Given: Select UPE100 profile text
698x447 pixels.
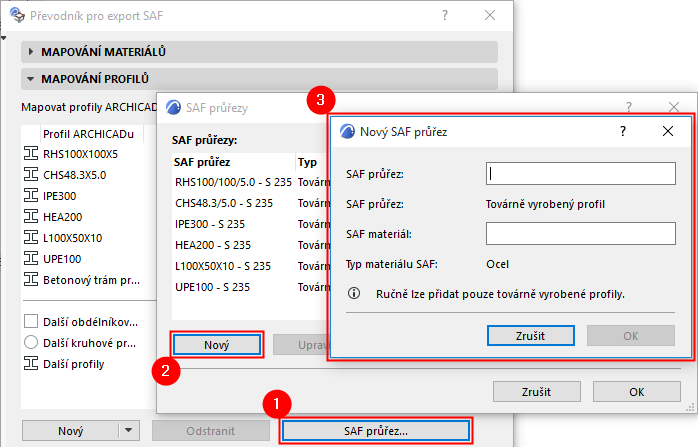Looking at the screenshot, I should (x=62, y=259).
